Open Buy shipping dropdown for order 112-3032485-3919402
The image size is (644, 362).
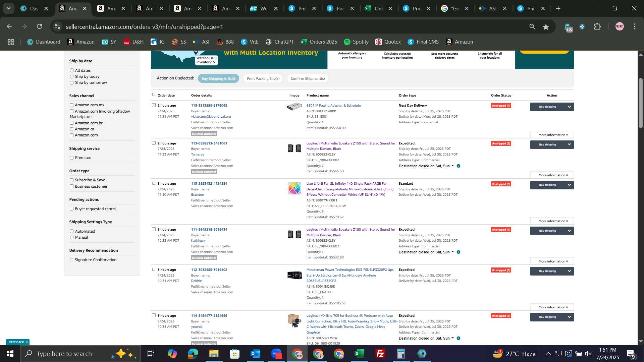pyautogui.click(x=569, y=271)
